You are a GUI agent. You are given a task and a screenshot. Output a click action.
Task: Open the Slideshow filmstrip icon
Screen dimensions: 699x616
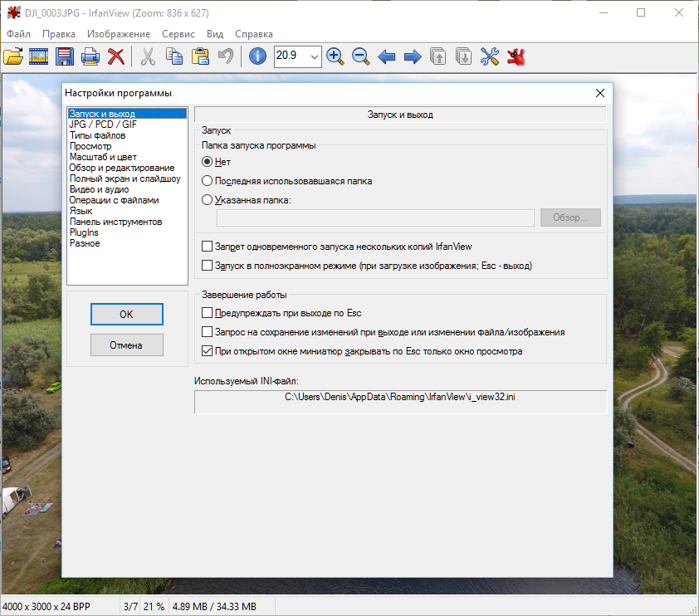(38, 56)
